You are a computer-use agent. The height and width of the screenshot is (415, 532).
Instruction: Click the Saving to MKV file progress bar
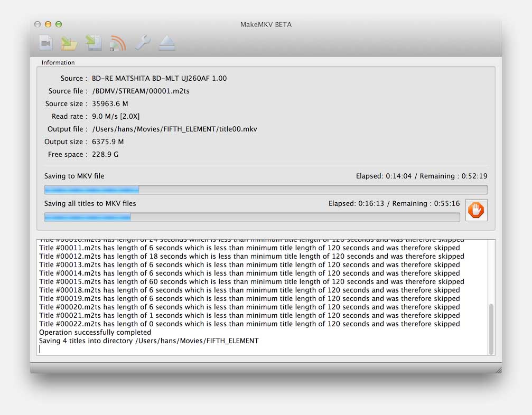pyautogui.click(x=266, y=190)
